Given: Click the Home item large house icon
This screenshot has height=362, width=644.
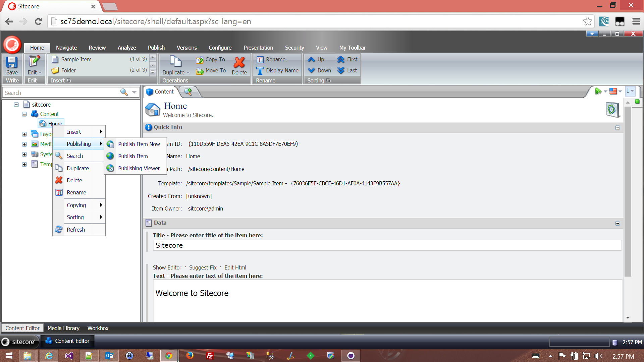Looking at the screenshot, I should click(153, 110).
